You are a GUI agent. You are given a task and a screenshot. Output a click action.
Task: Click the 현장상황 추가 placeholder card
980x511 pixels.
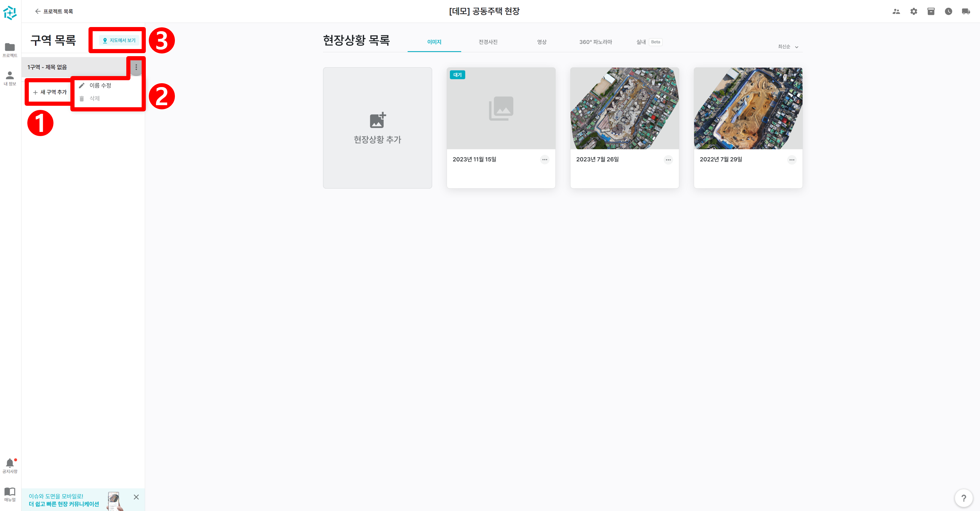coord(377,127)
